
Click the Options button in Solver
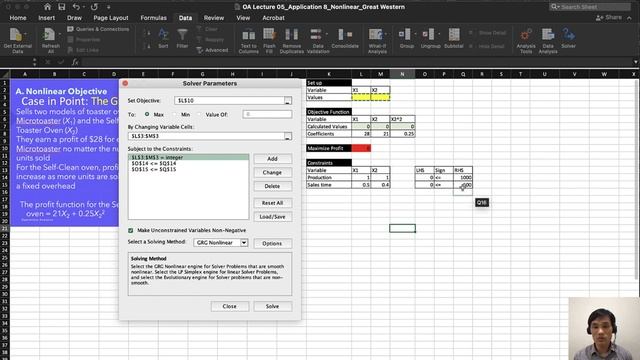(272, 243)
